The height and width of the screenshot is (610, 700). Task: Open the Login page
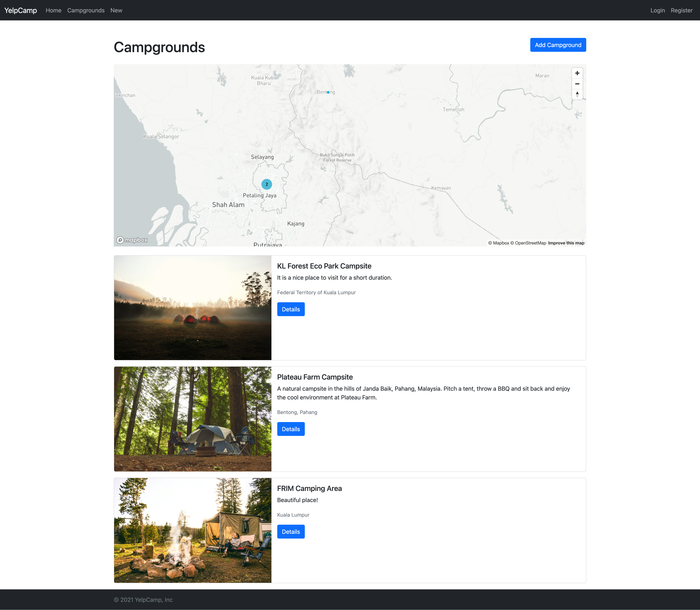[658, 10]
